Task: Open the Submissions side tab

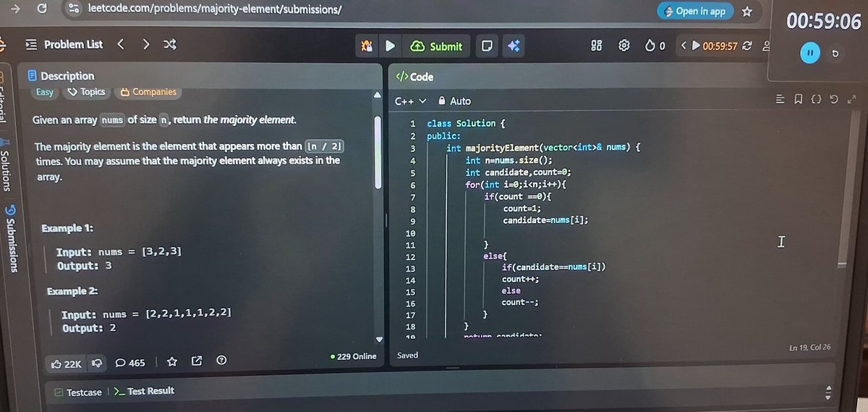Action: tap(9, 239)
